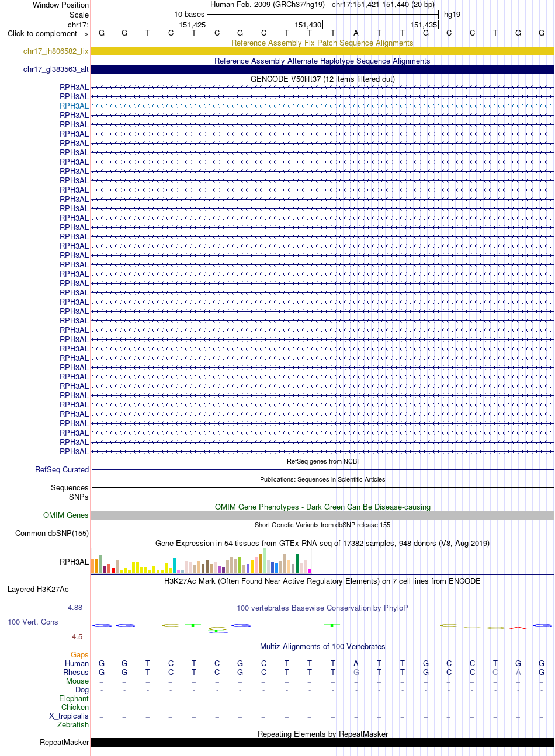Click the Layered H3K27Ac track label

[38, 589]
